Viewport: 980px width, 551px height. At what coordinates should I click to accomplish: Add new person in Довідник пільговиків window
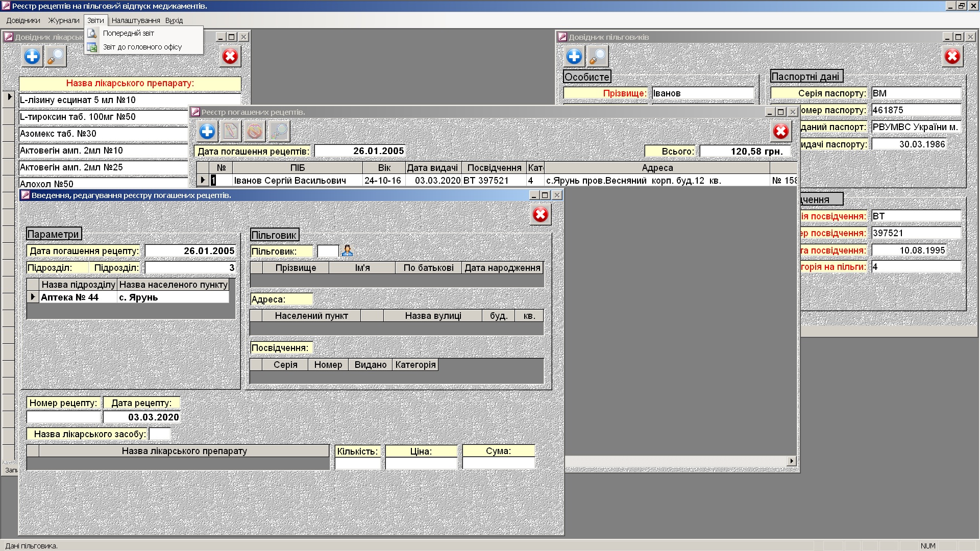(574, 57)
